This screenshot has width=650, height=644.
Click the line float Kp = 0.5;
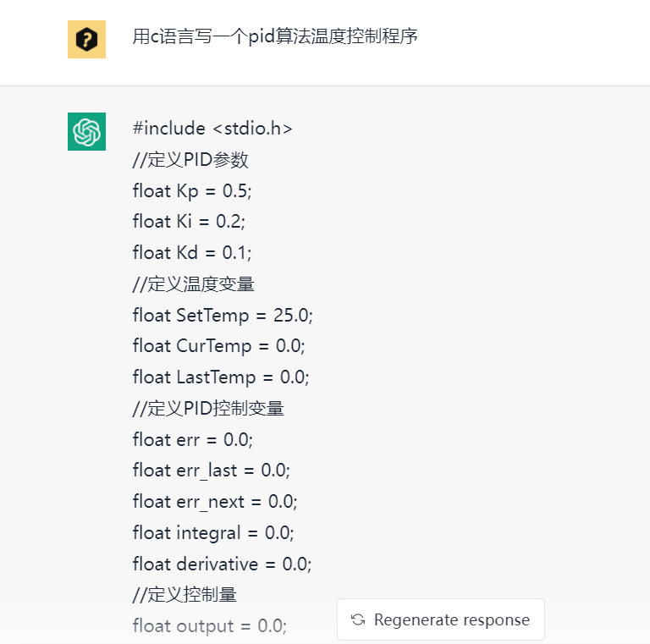pyautogui.click(x=192, y=190)
